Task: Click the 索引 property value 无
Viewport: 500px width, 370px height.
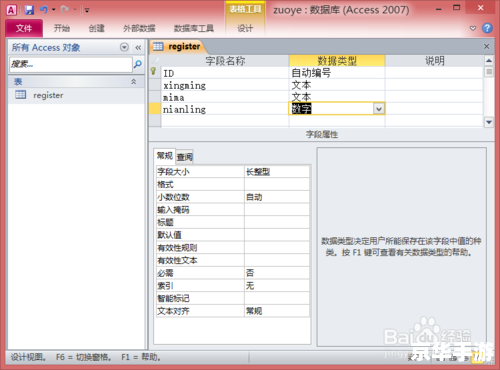Action: [277, 286]
